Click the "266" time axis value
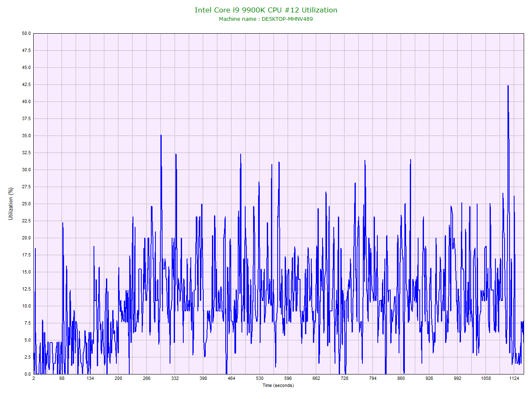The image size is (532, 399). 147,378
